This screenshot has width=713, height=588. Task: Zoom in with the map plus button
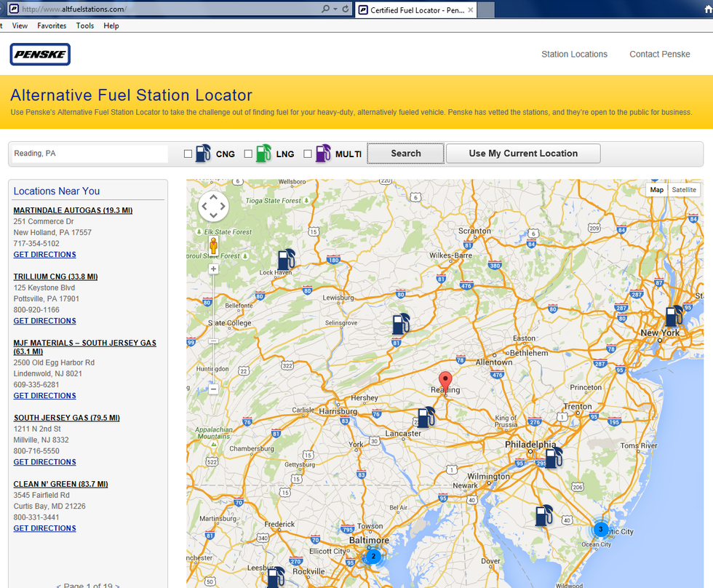point(214,269)
